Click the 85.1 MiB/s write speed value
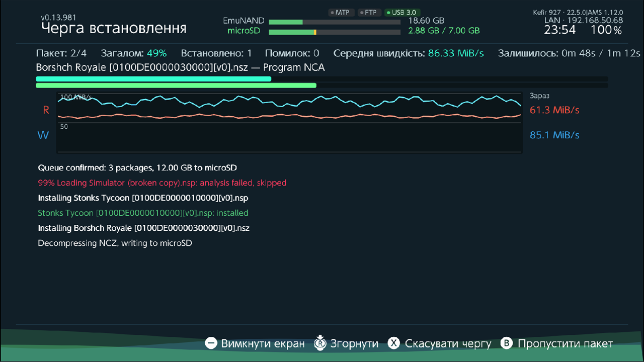 click(x=554, y=135)
